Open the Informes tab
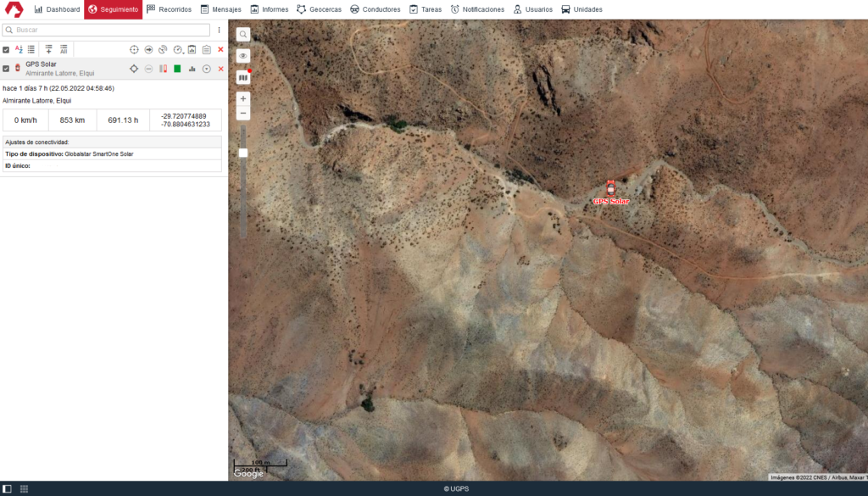 click(x=269, y=9)
